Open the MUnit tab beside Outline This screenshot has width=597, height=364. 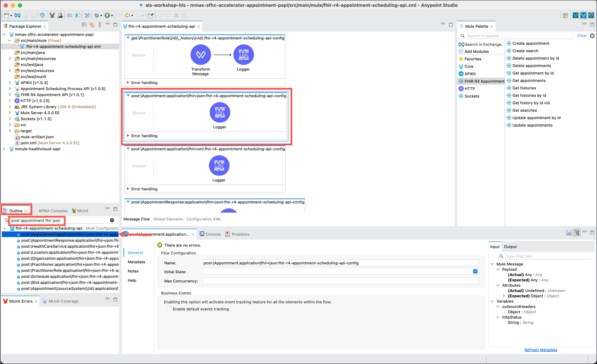pos(80,211)
